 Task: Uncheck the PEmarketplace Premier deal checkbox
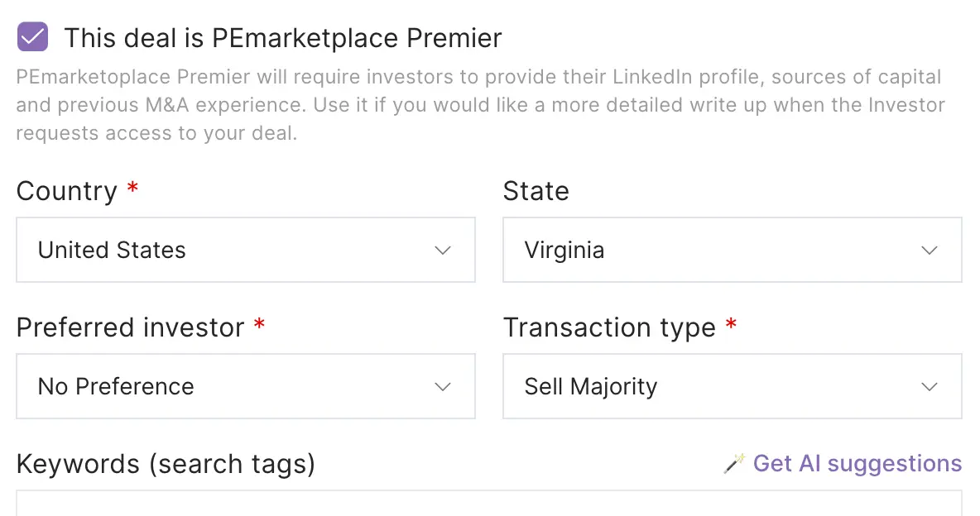[32, 37]
